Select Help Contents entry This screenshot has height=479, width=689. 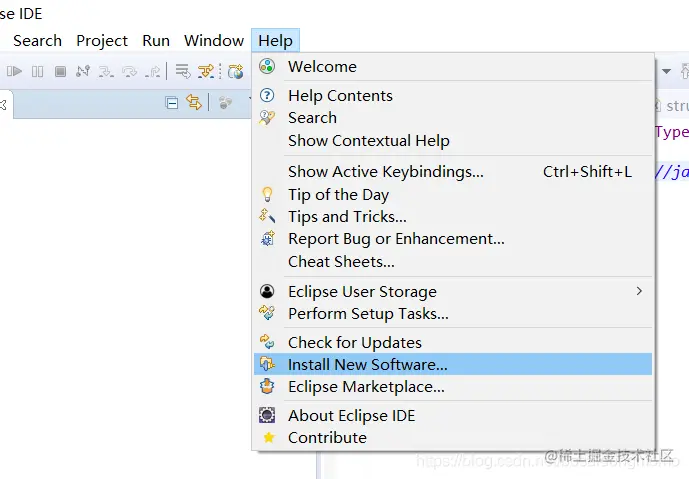[453, 96]
